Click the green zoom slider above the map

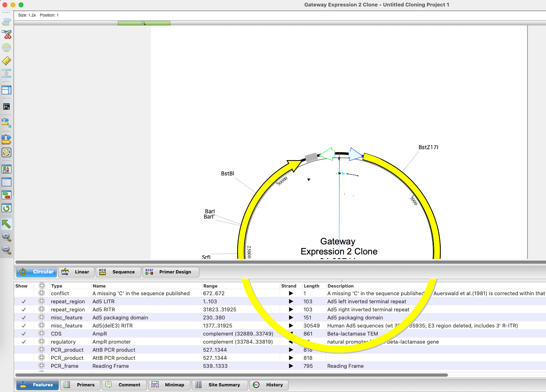point(144,23)
